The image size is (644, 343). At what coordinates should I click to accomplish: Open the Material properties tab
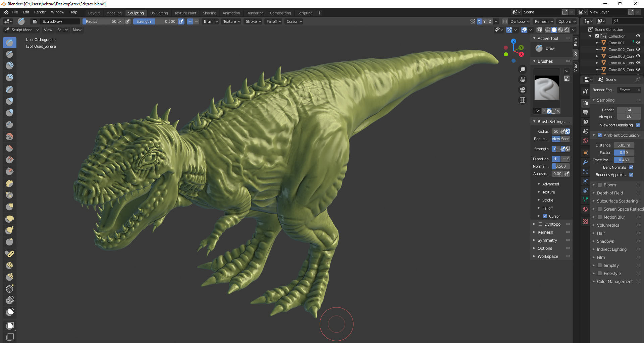point(585,209)
